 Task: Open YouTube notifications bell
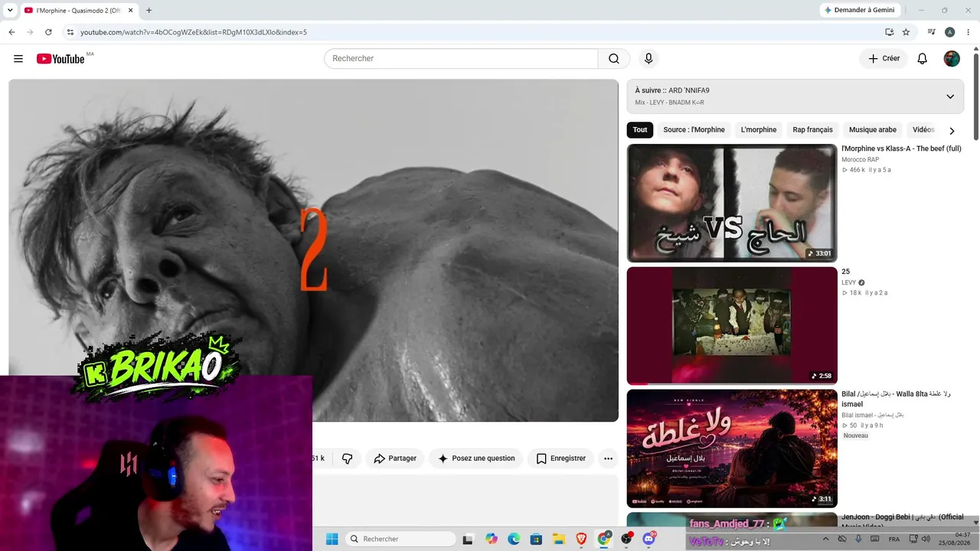(923, 59)
